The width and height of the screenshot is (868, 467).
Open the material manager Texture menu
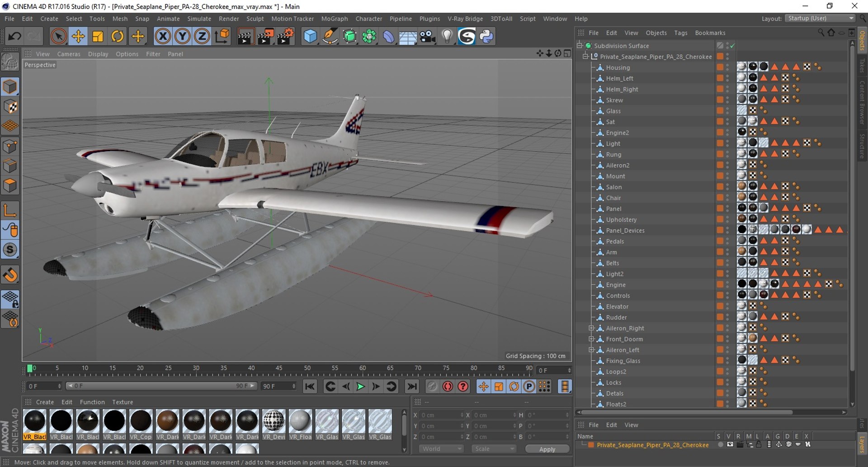pos(123,402)
